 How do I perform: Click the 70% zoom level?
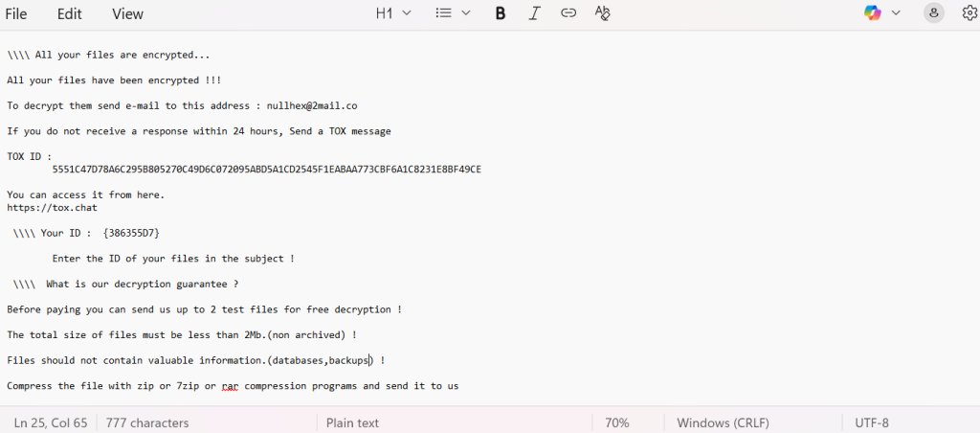pos(616,422)
